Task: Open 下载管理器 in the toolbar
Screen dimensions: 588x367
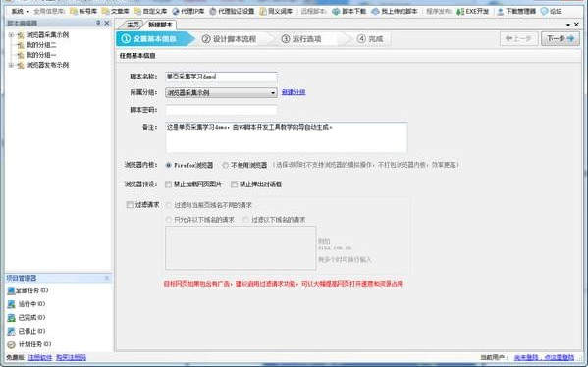Action: point(516,11)
